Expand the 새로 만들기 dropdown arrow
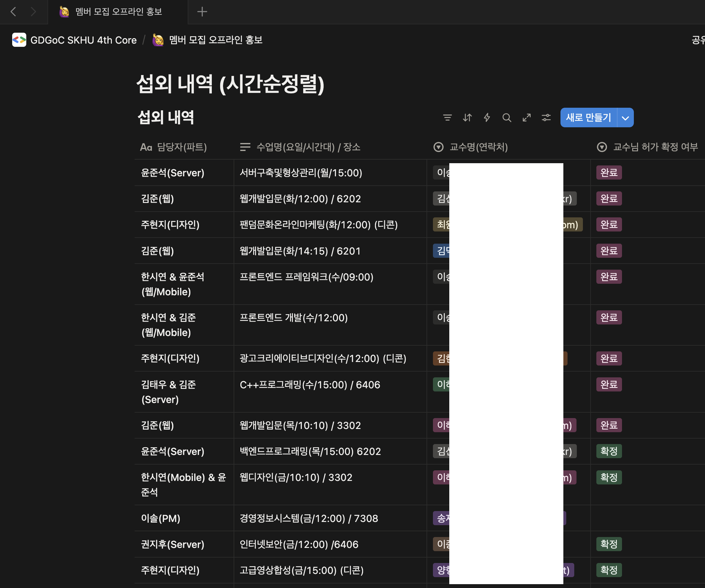Screen dimensions: 705x588 pos(625,118)
